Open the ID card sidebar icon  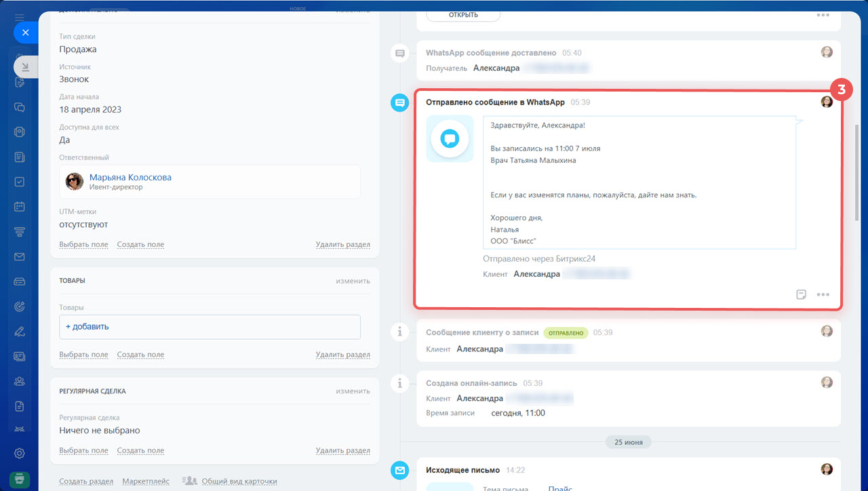[x=20, y=356]
